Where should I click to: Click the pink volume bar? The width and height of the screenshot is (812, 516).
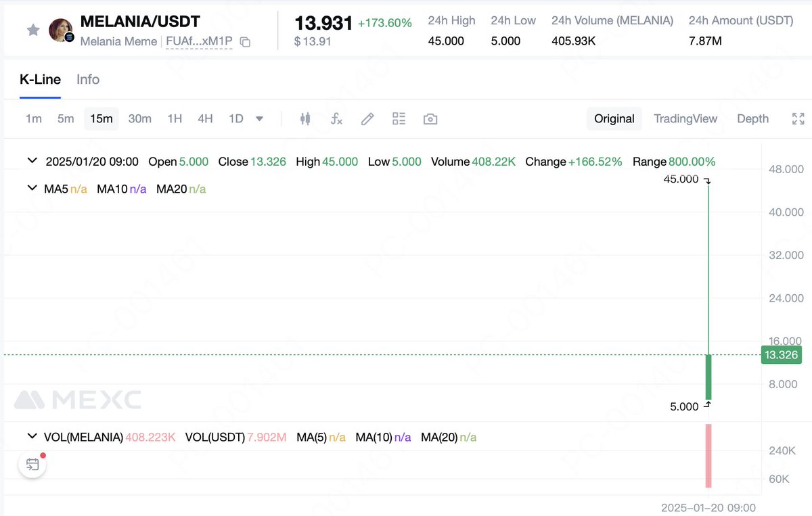(x=708, y=456)
